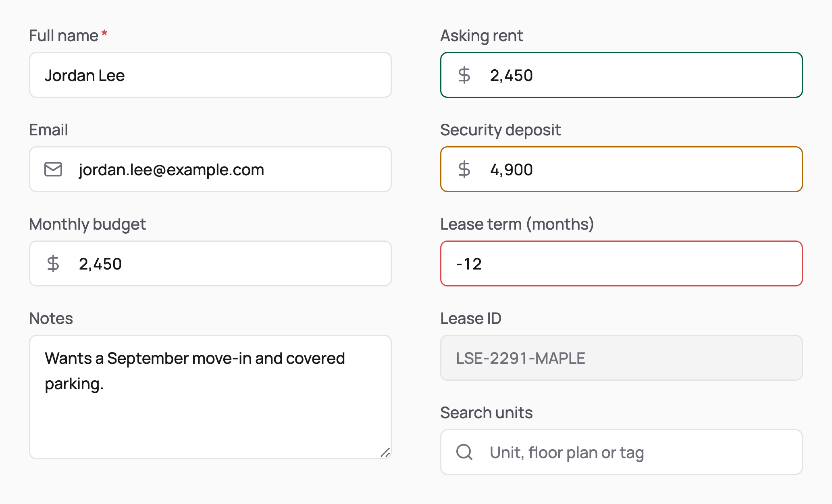Click the Notes text area
The width and height of the screenshot is (832, 504).
[210, 397]
